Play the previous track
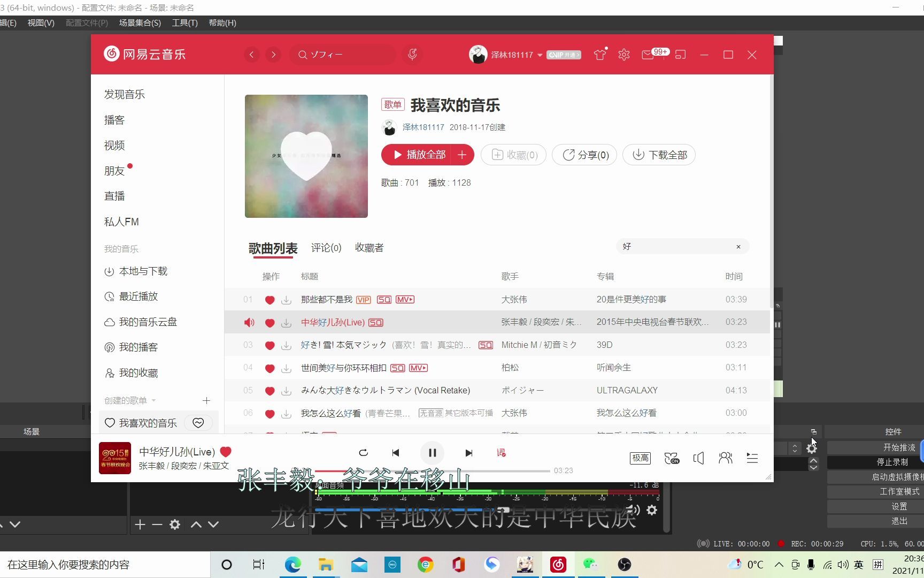This screenshot has width=924, height=578. point(396,453)
